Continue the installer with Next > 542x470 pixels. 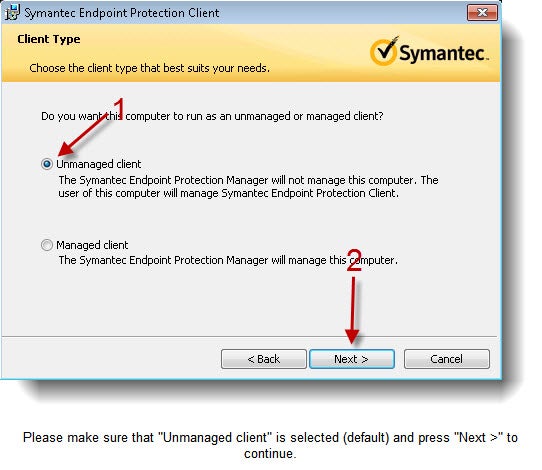[352, 359]
